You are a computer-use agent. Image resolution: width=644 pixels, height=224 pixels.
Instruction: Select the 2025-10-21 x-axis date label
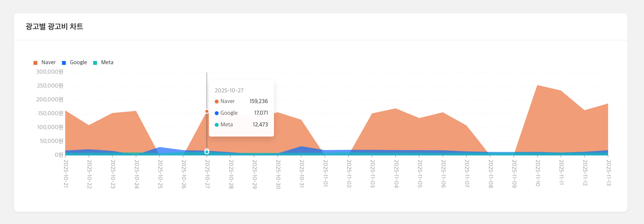pyautogui.click(x=66, y=174)
